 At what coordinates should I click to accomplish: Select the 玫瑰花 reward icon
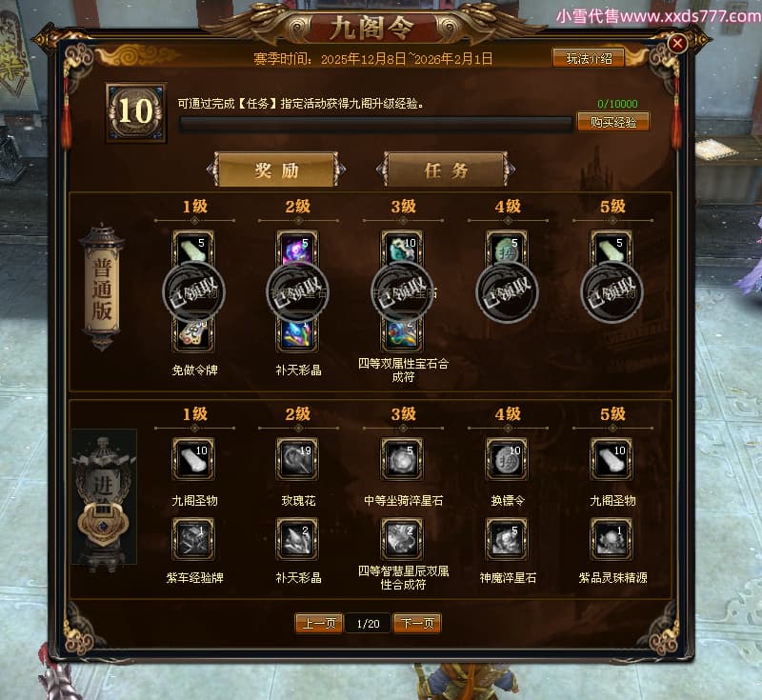[297, 459]
